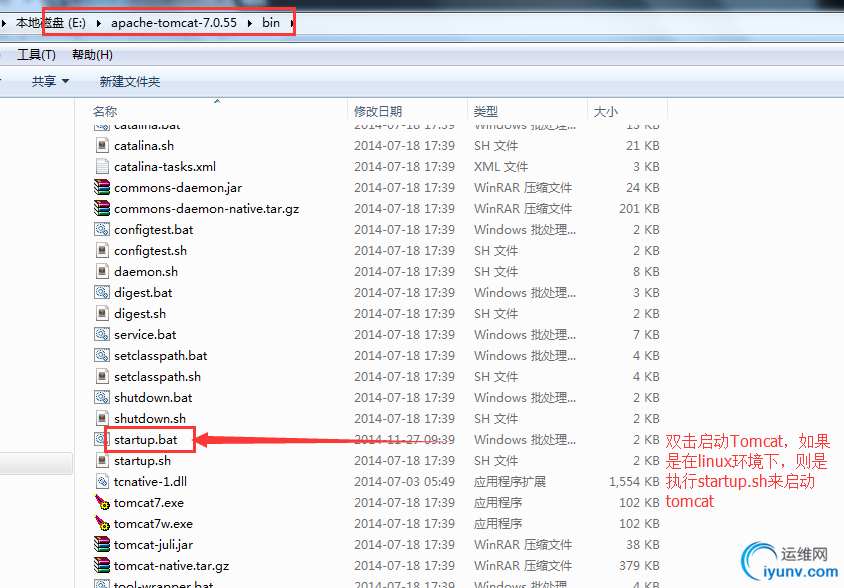The image size is (844, 588).
Task: Select the commons-daemon-native.tar.gz file name
Action: [206, 208]
